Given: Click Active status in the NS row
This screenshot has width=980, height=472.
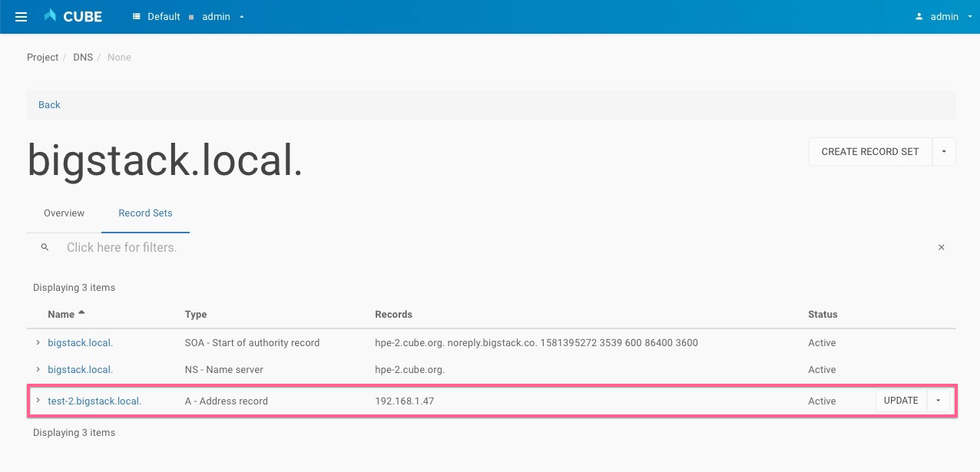Looking at the screenshot, I should [822, 370].
